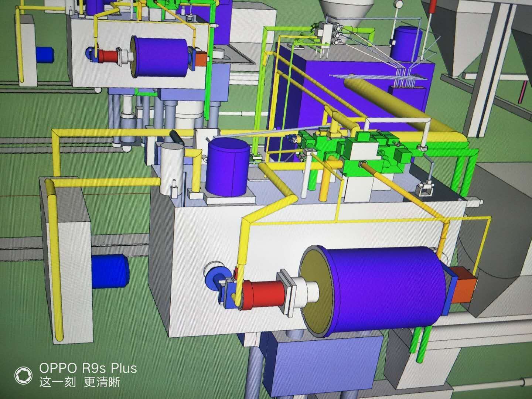The width and height of the screenshot is (532, 399).
Task: Select the upright purple tank on the foreground unit
Action: 227,168
